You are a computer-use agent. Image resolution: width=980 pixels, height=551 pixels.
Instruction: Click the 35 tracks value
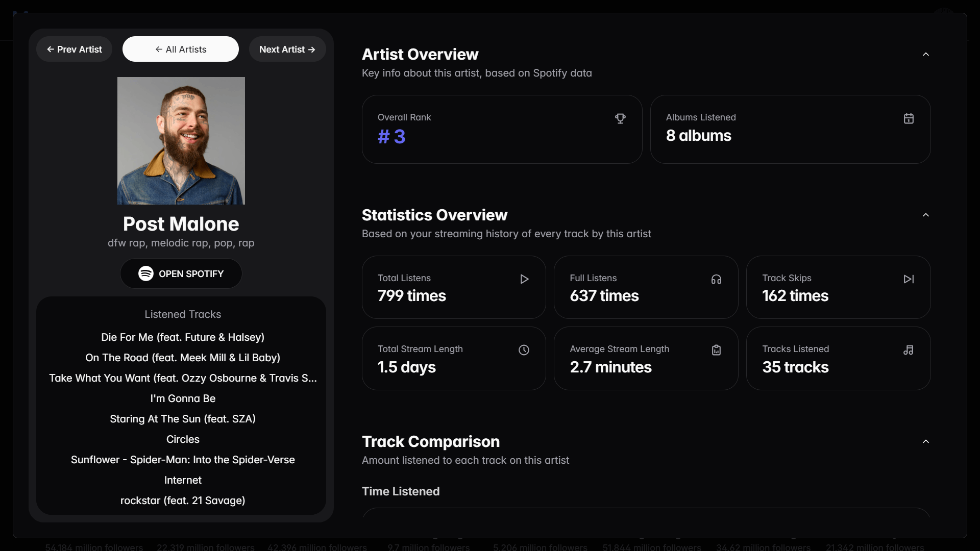coord(795,367)
